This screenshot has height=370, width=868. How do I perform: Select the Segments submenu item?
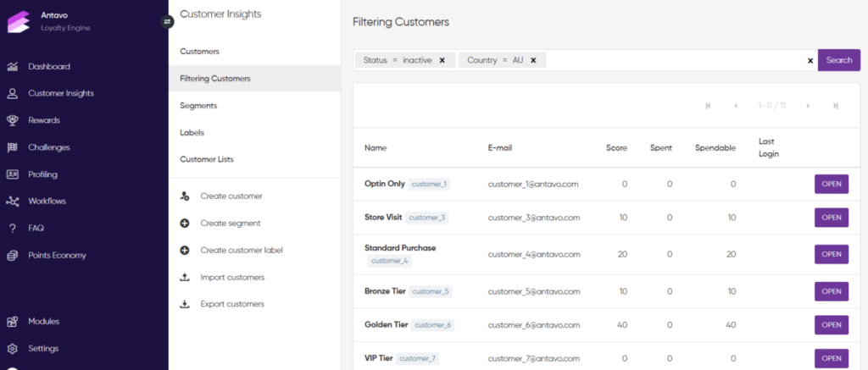(254, 106)
